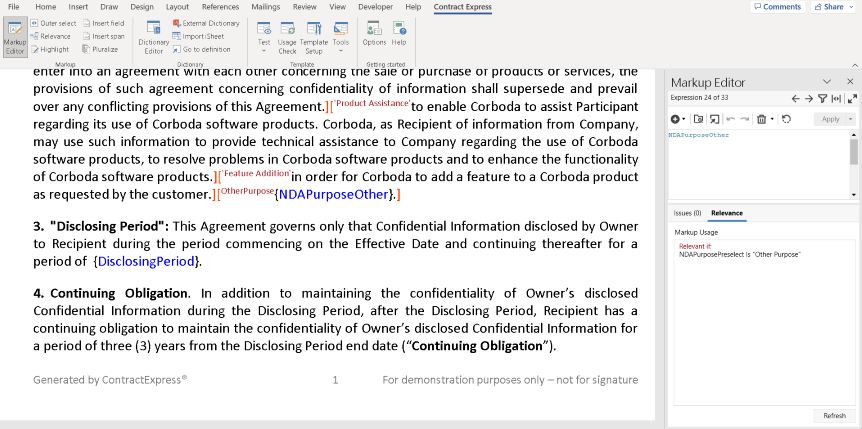Viewport: 862px width, 429px height.
Task: Go to previous expression arrow
Action: [795, 99]
